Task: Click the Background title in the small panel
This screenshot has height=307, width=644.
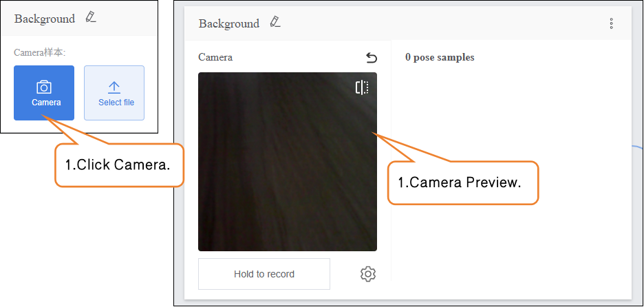Action: [x=45, y=19]
